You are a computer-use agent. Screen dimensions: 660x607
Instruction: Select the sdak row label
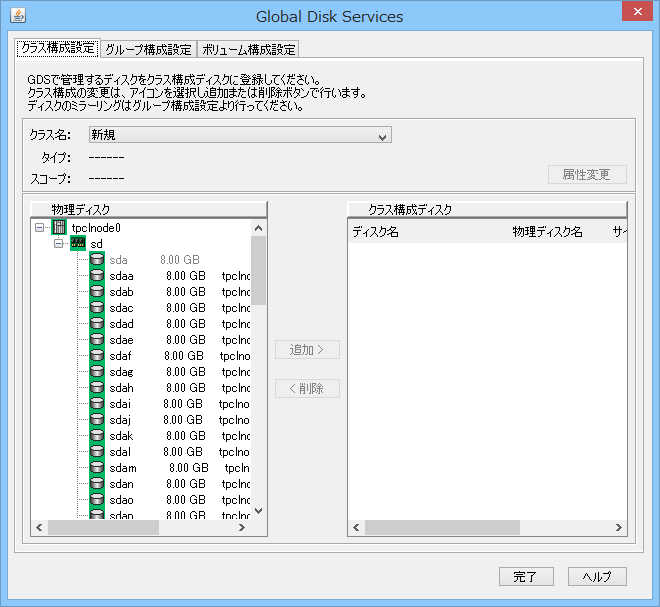pos(121,436)
